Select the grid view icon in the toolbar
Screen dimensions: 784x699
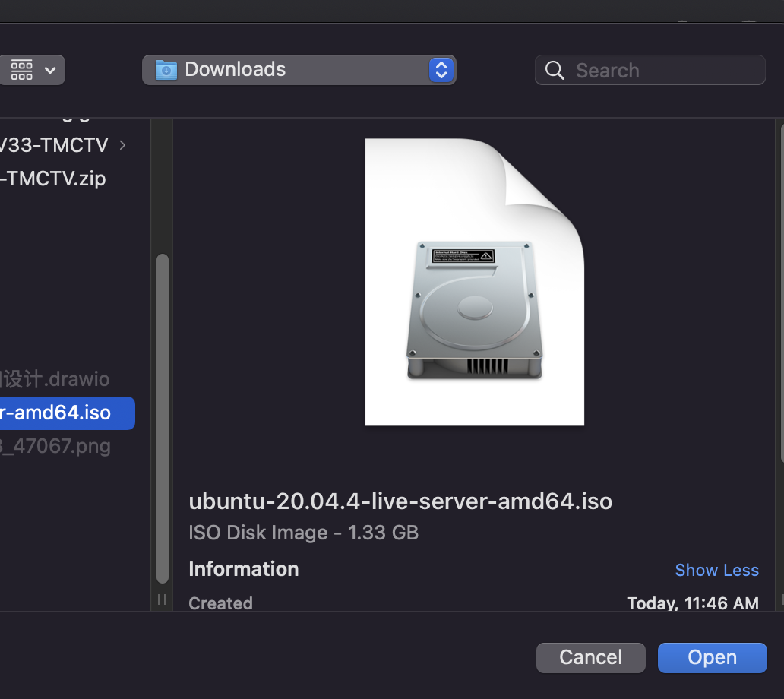pyautogui.click(x=22, y=70)
